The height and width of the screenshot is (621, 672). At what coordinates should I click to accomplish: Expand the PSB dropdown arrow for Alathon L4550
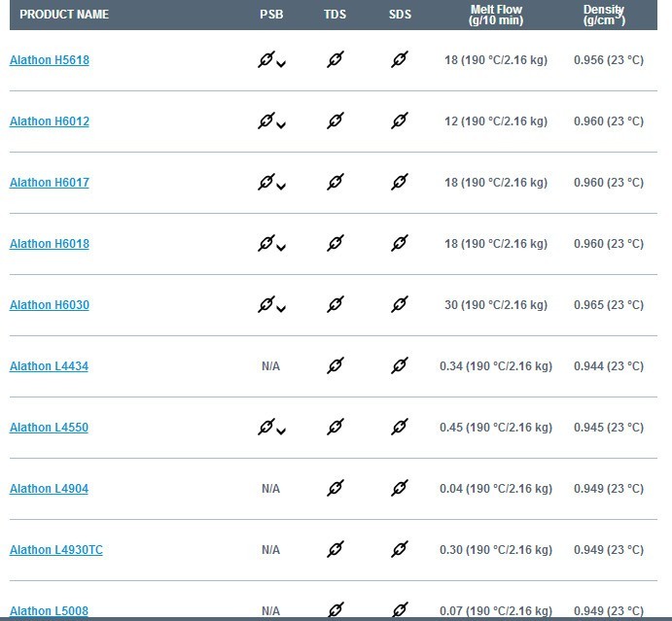281,431
